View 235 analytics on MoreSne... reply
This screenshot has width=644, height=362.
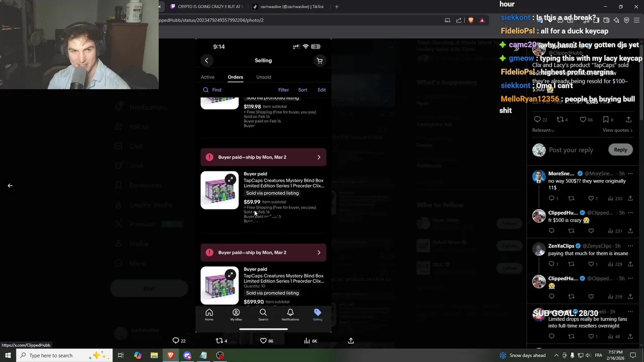(615, 198)
